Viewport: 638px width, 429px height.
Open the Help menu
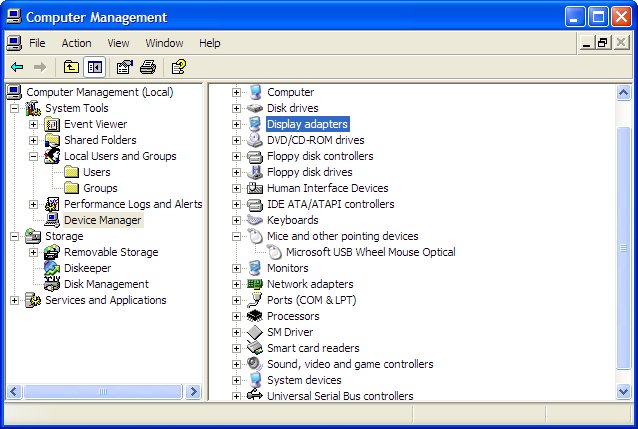coord(210,43)
